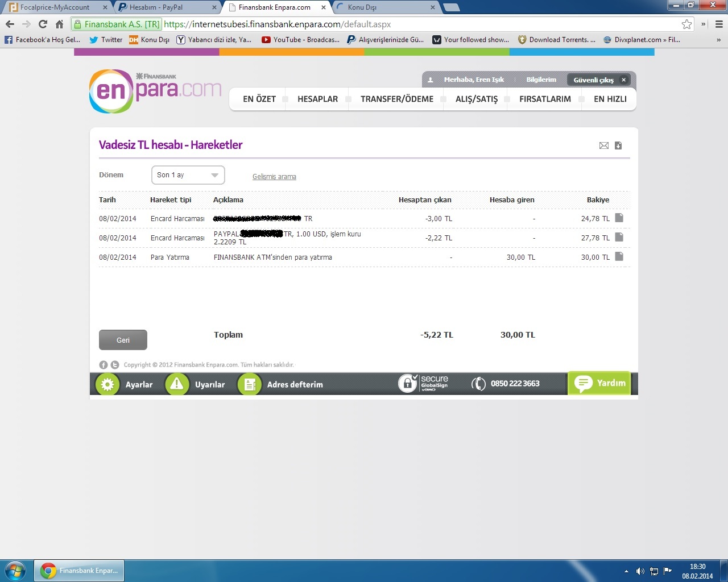728x582 pixels.
Task: Open the EN ÖZET menu
Action: 259,99
